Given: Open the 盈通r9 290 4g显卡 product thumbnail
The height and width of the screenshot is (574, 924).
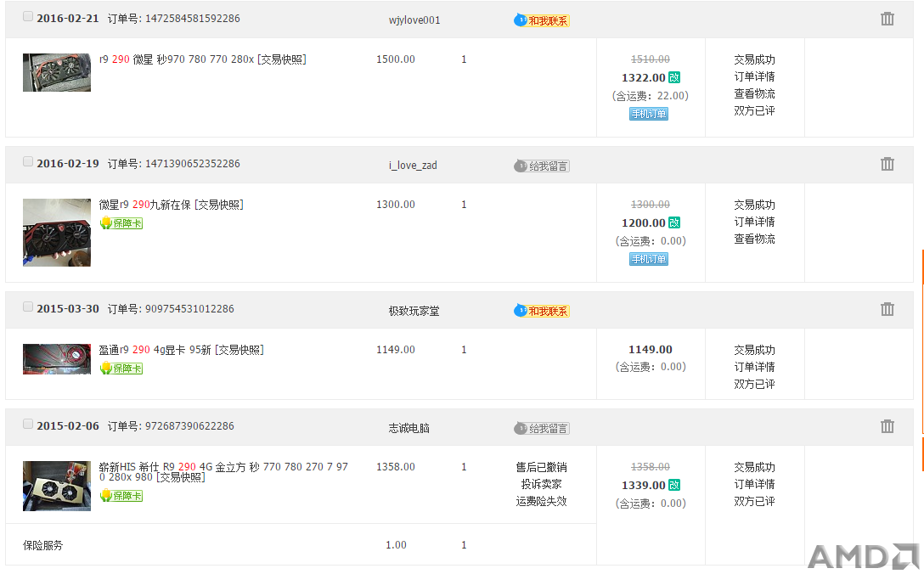Looking at the screenshot, I should pyautogui.click(x=57, y=359).
